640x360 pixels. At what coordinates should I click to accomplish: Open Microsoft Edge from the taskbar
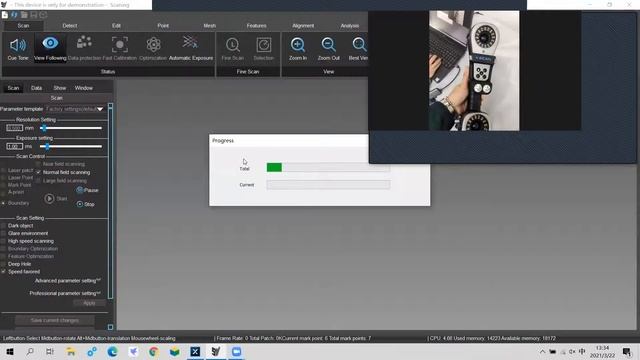[x=112, y=351]
